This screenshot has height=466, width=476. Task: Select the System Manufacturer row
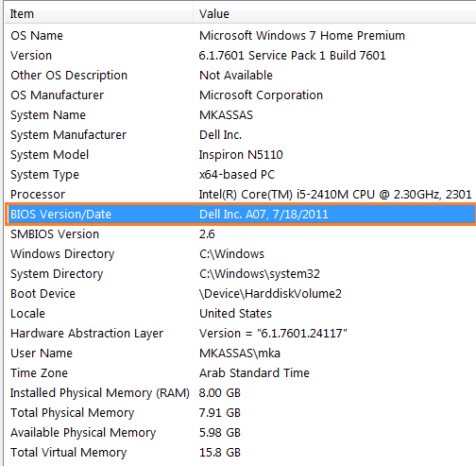(241, 135)
